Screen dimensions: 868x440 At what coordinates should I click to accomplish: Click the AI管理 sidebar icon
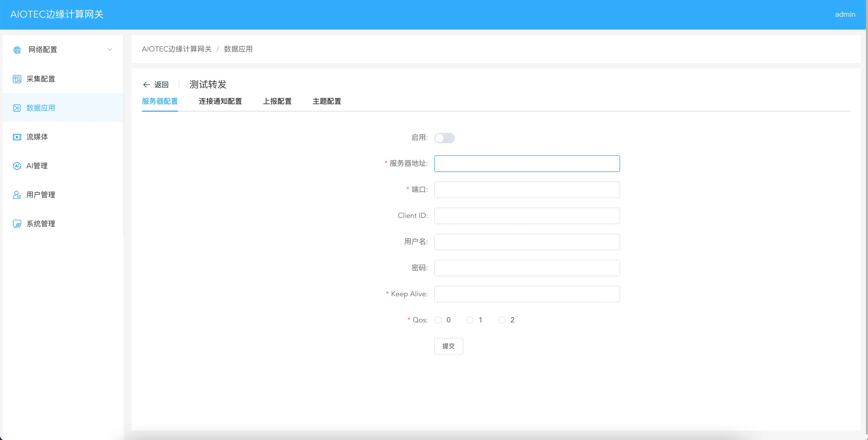click(x=17, y=166)
